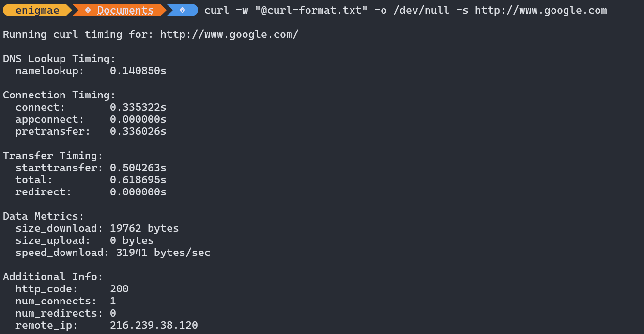Click the speed_download value 31941 bytes/sec
Image resolution: width=644 pixels, height=334 pixels.
click(x=163, y=253)
